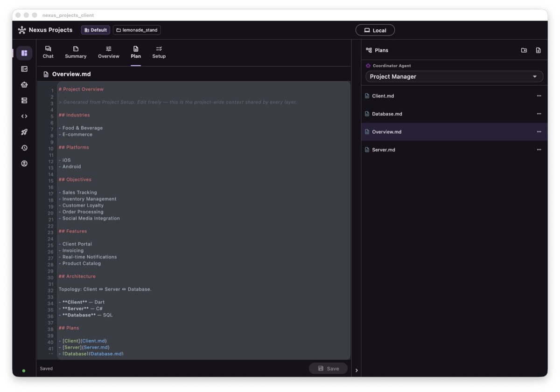Click the [Server](Server.md) link line
The image size is (560, 392).
(x=84, y=348)
